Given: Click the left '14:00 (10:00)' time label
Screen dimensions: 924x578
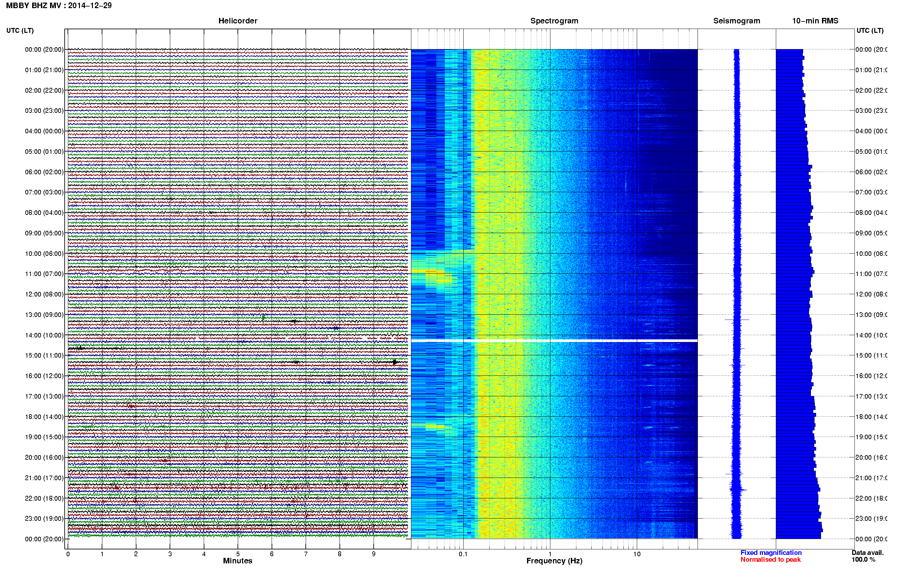Looking at the screenshot, I should [x=44, y=335].
